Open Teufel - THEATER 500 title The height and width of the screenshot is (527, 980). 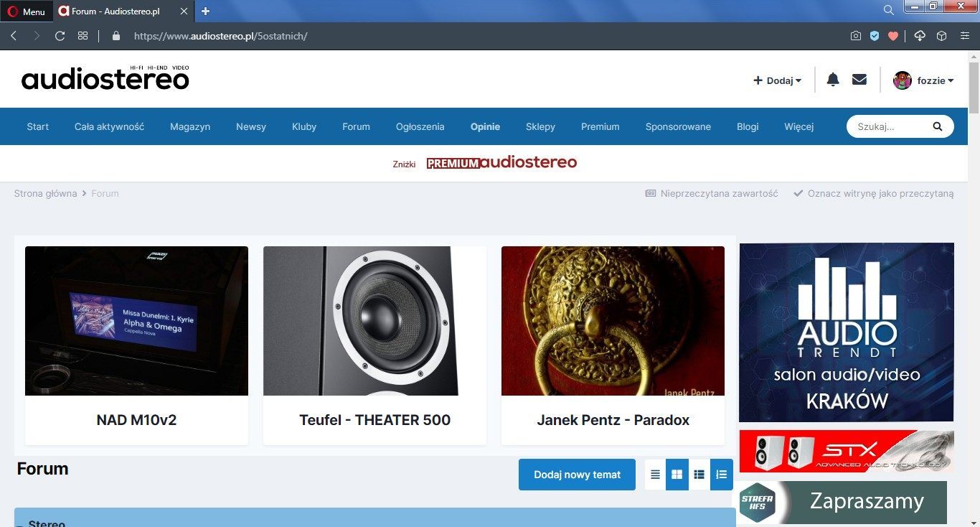pyautogui.click(x=374, y=420)
